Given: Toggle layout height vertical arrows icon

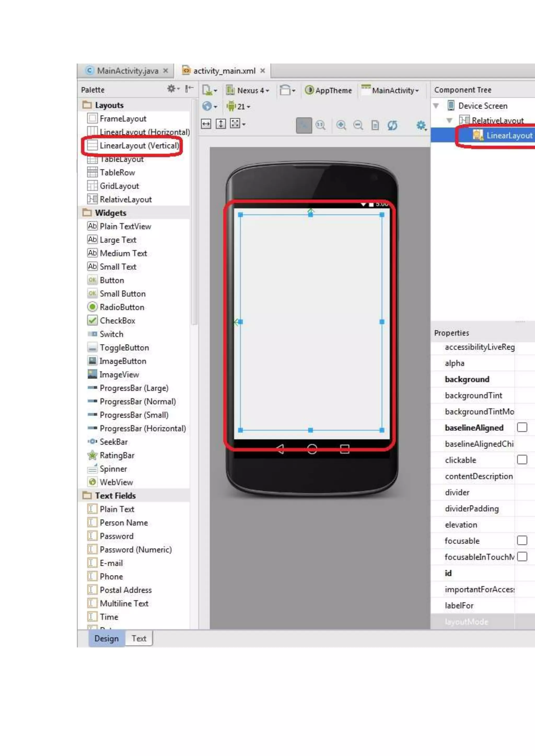Looking at the screenshot, I should pyautogui.click(x=220, y=124).
